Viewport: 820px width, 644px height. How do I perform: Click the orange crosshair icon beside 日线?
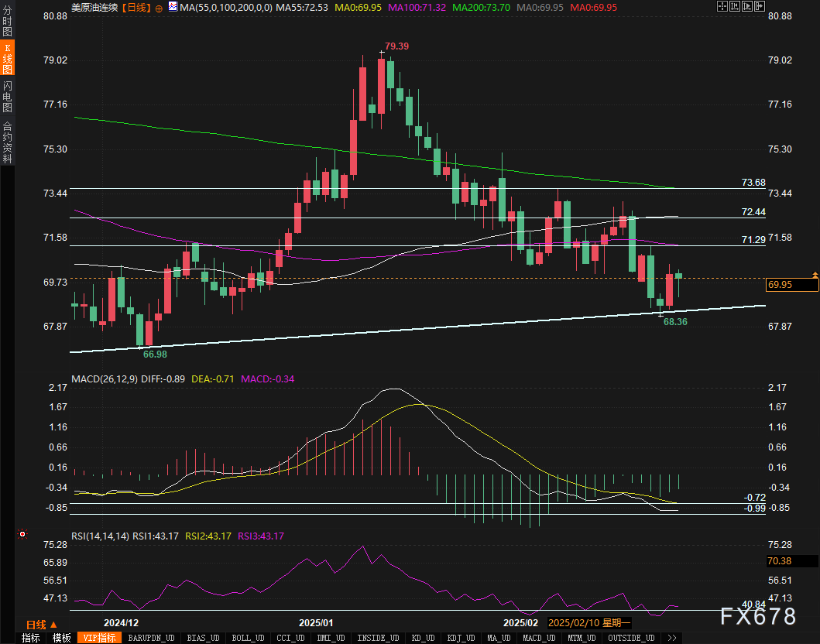click(x=159, y=7)
